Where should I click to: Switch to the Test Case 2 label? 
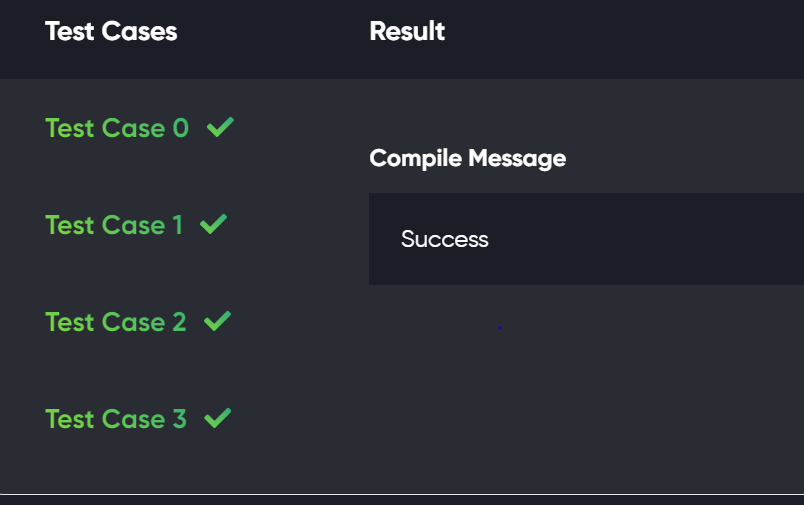click(x=115, y=322)
